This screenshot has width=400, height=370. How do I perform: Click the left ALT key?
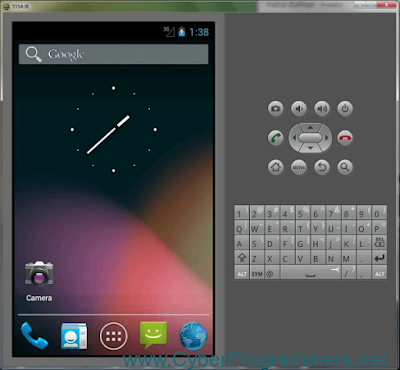[x=242, y=272]
